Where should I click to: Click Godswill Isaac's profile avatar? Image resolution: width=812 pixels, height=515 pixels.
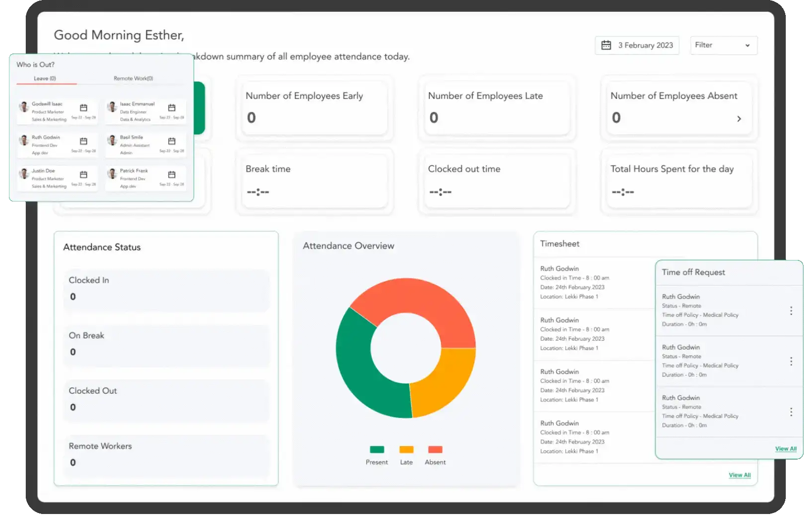click(24, 106)
